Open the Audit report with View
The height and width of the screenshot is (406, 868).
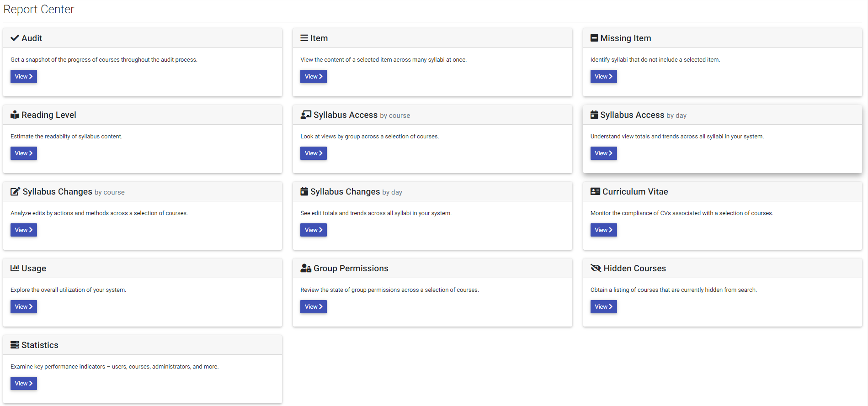click(24, 76)
